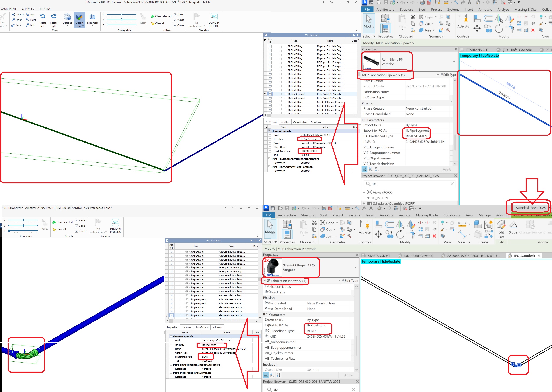The width and height of the screenshot is (552, 392).
Task: Open the Rohr Silent-PP type selector dropdown
Action: tap(454, 62)
